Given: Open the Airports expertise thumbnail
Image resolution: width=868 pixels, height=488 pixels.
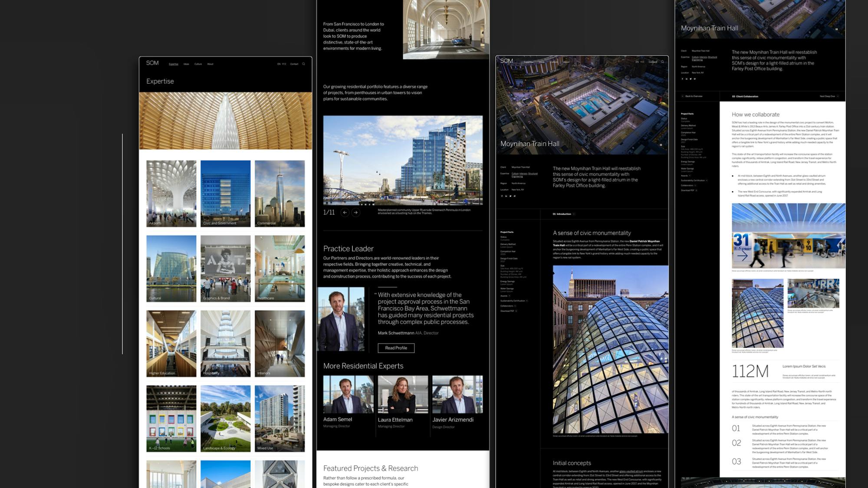Looking at the screenshot, I should pos(171,193).
